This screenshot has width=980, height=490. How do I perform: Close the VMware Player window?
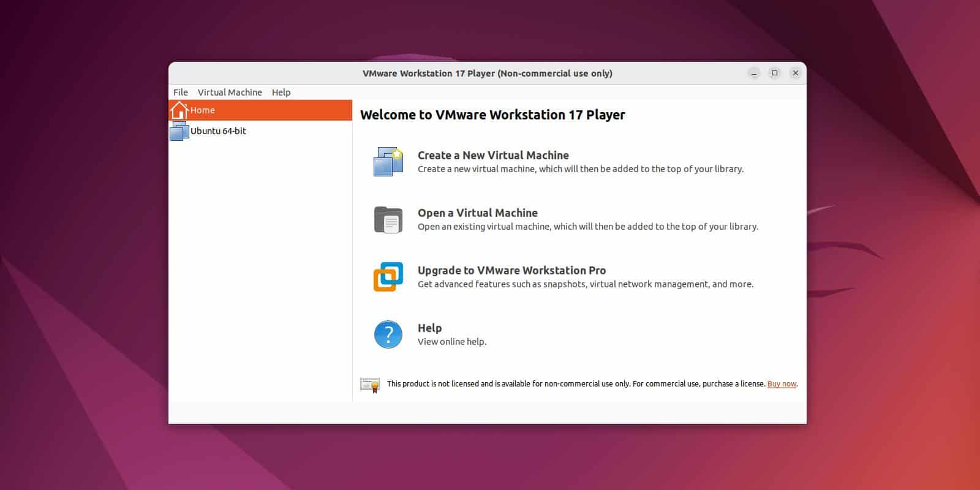click(x=796, y=73)
